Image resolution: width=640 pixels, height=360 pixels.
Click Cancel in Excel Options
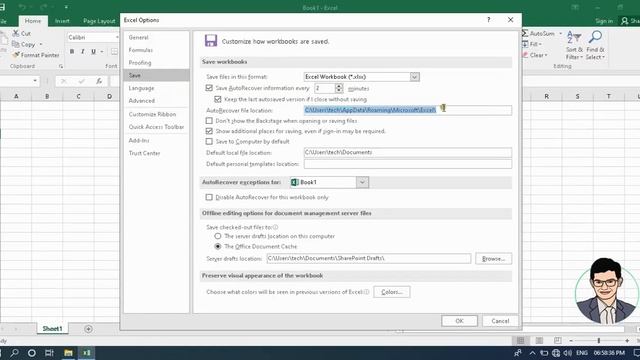500,321
